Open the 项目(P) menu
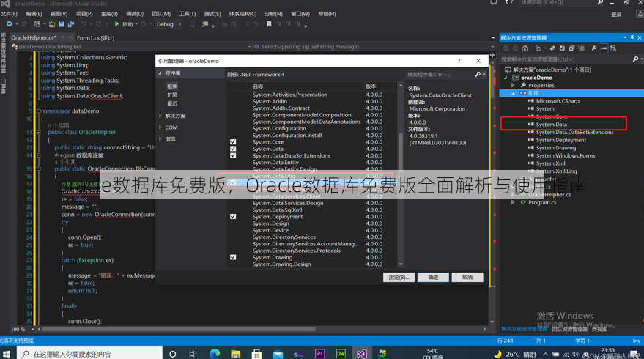644x359 pixels. click(x=84, y=14)
